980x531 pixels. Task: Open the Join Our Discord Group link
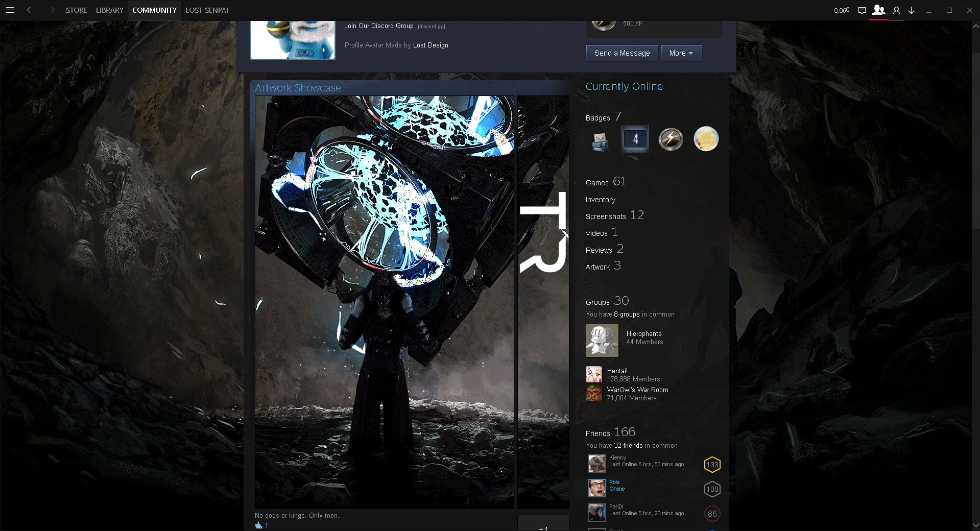pyautogui.click(x=379, y=26)
